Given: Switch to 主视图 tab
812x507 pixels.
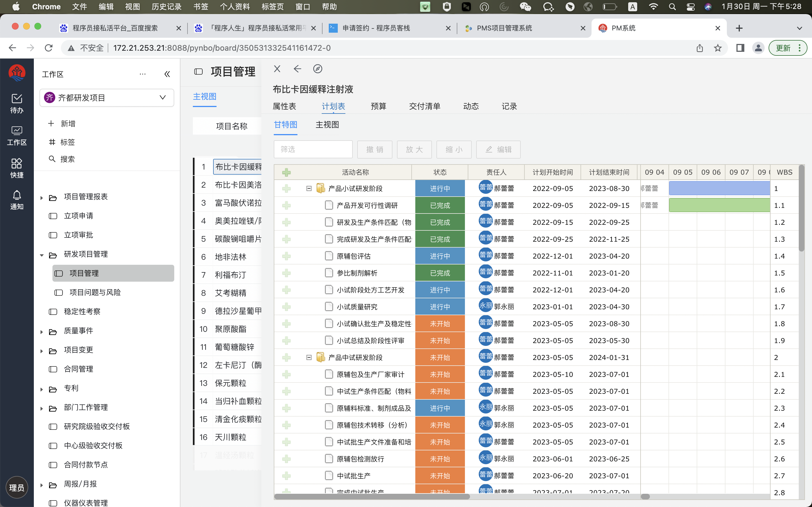Looking at the screenshot, I should (x=327, y=124).
